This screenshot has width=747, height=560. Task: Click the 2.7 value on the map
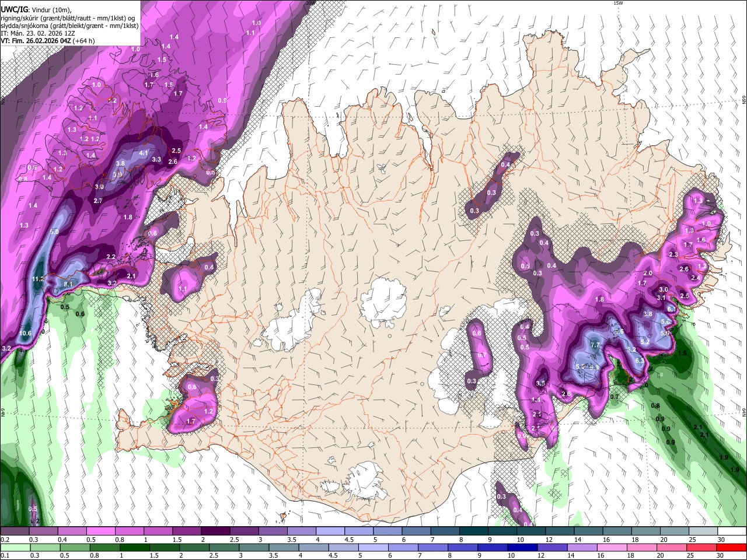pos(98,201)
